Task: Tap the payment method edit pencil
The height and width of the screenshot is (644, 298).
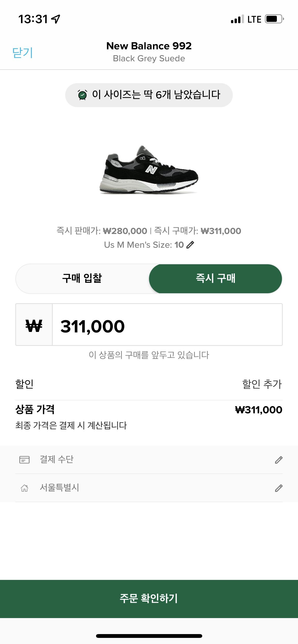Action: (279, 460)
